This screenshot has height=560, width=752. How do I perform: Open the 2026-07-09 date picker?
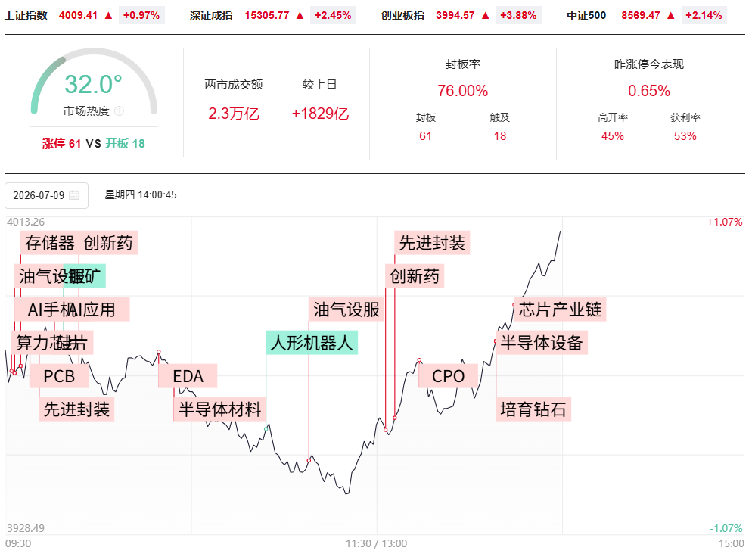click(46, 195)
